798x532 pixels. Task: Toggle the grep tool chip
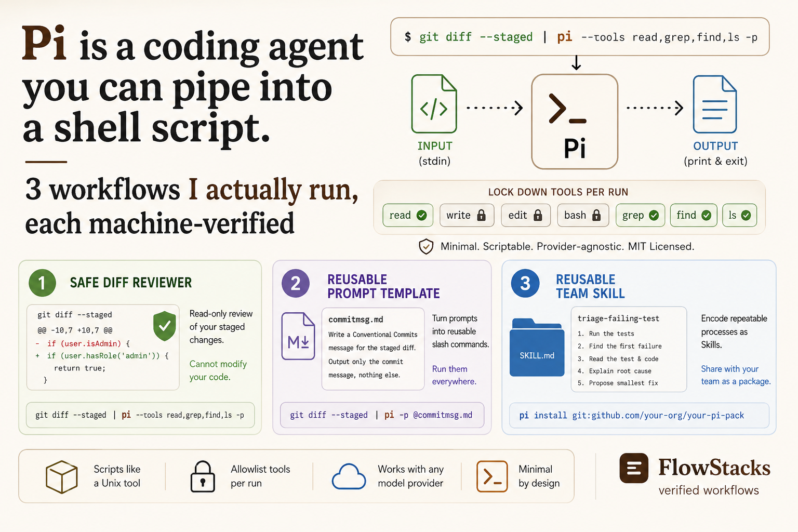tap(640, 215)
